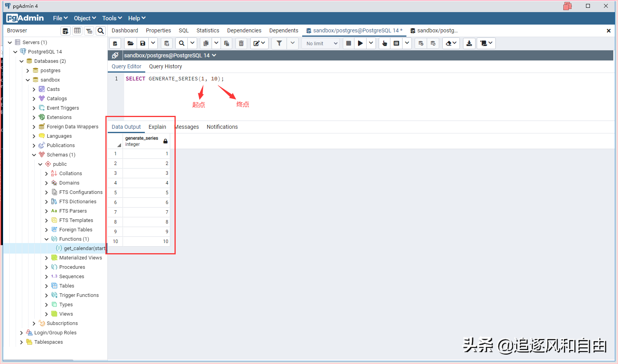The width and height of the screenshot is (618, 364).
Task: Click the delete rows trash icon
Action: click(241, 43)
